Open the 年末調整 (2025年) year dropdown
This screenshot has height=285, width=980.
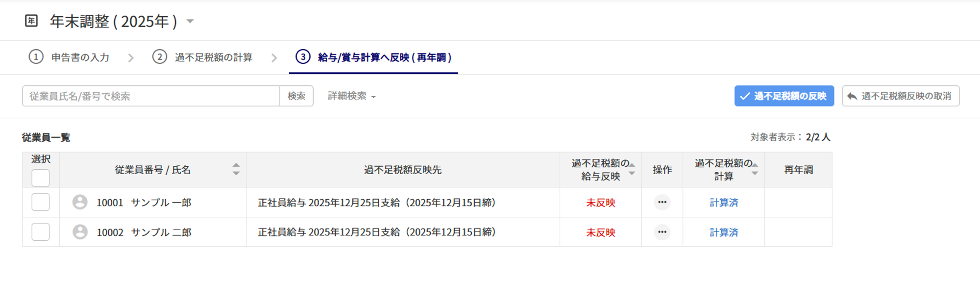coord(190,21)
